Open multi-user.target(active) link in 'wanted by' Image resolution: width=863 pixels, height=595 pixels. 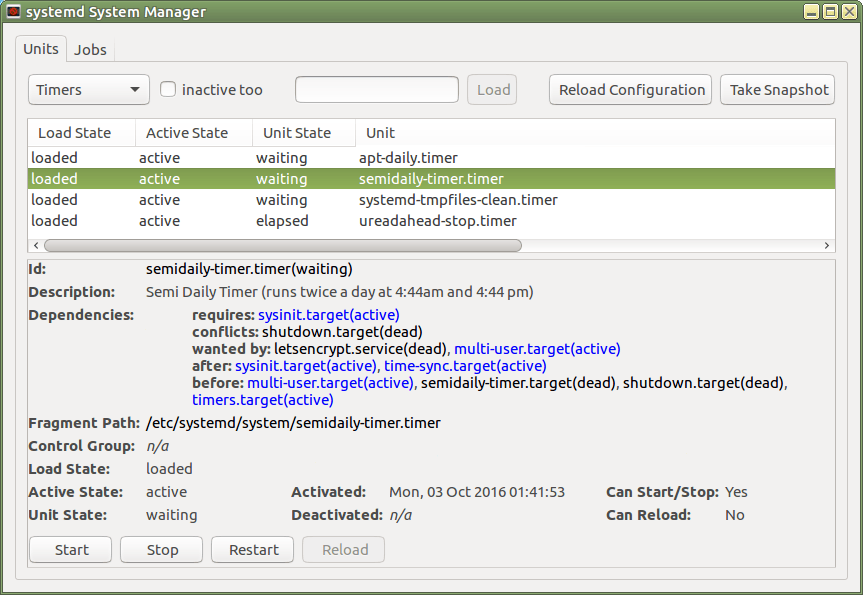537,349
